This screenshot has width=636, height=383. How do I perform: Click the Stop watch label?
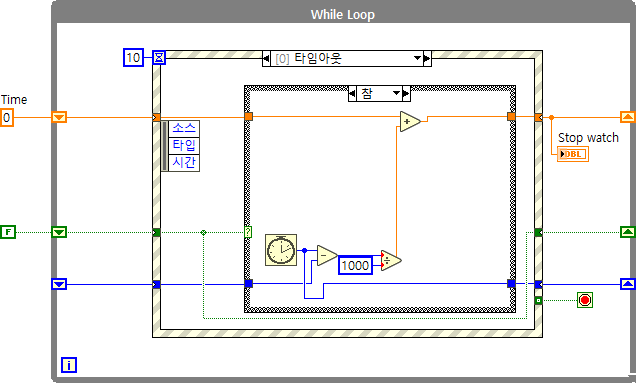click(588, 138)
